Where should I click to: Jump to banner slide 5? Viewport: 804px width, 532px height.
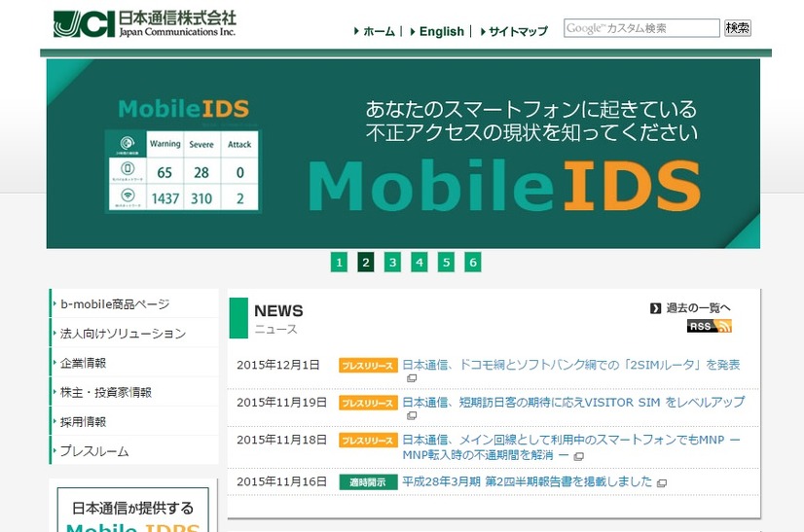446,263
